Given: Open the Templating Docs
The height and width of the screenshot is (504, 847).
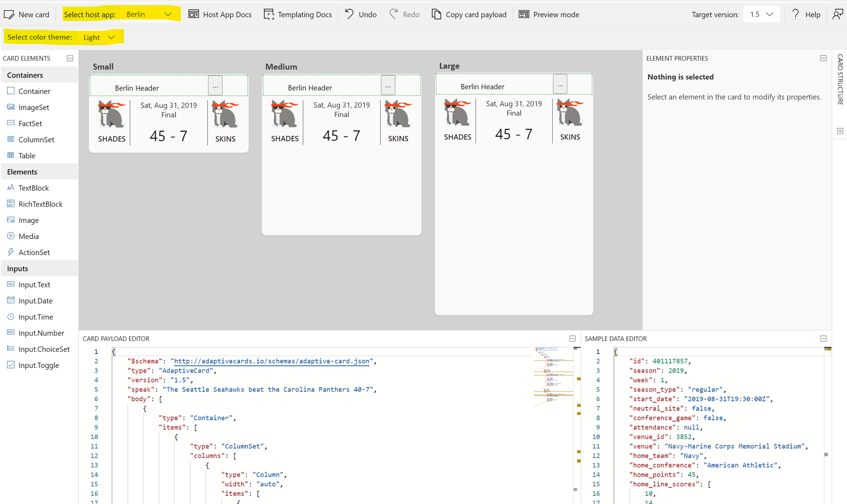Looking at the screenshot, I should [x=298, y=14].
